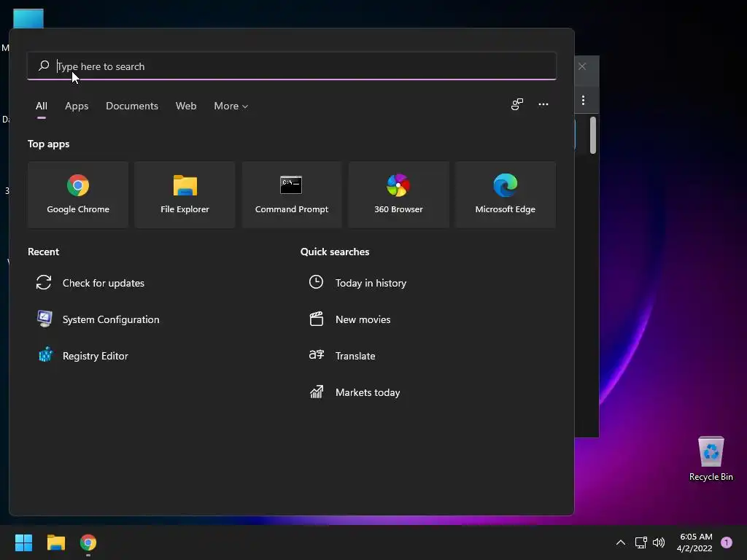Show hidden tray icons chevron
The width and height of the screenshot is (747, 560).
[621, 542]
